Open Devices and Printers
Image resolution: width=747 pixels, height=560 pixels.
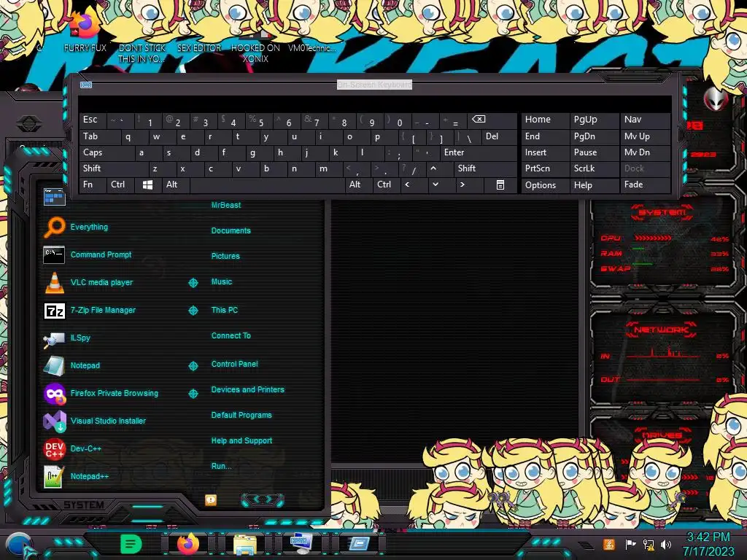pyautogui.click(x=248, y=389)
